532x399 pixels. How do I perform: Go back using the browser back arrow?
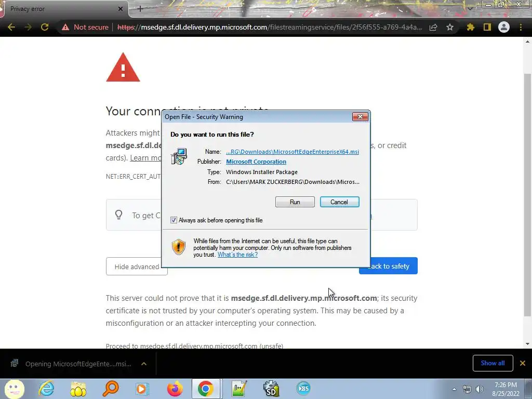(x=11, y=27)
